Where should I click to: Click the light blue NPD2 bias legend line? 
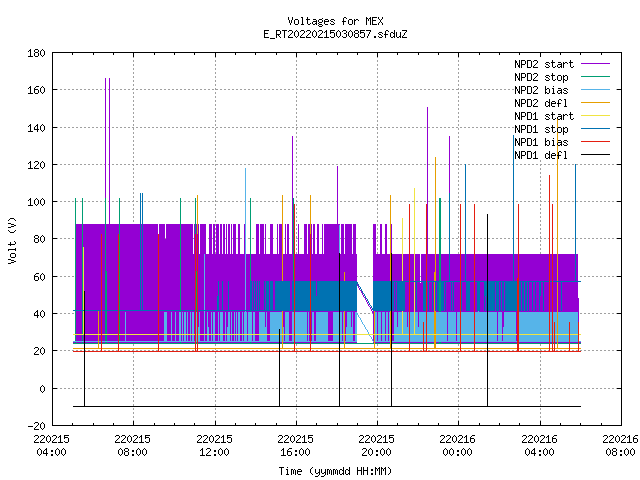click(595, 90)
